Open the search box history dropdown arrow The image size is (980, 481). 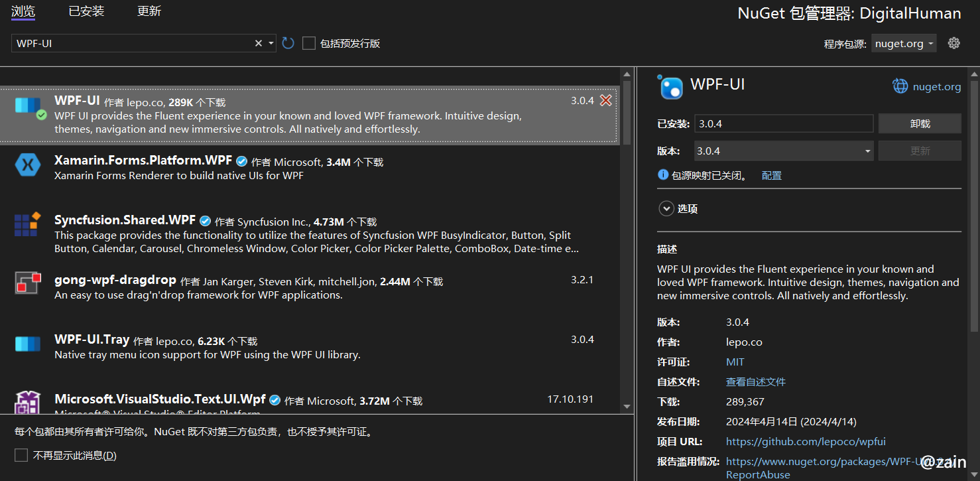coord(271,43)
